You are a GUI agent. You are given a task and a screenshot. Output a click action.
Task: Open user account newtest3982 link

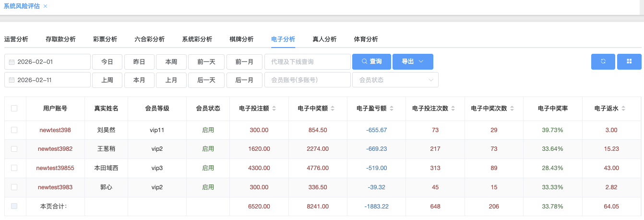point(55,149)
